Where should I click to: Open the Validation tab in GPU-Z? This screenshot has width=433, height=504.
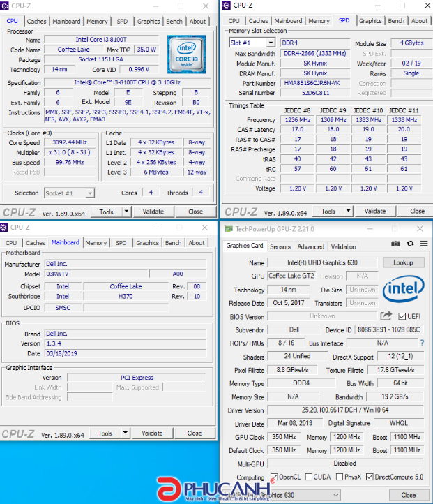[x=344, y=247]
